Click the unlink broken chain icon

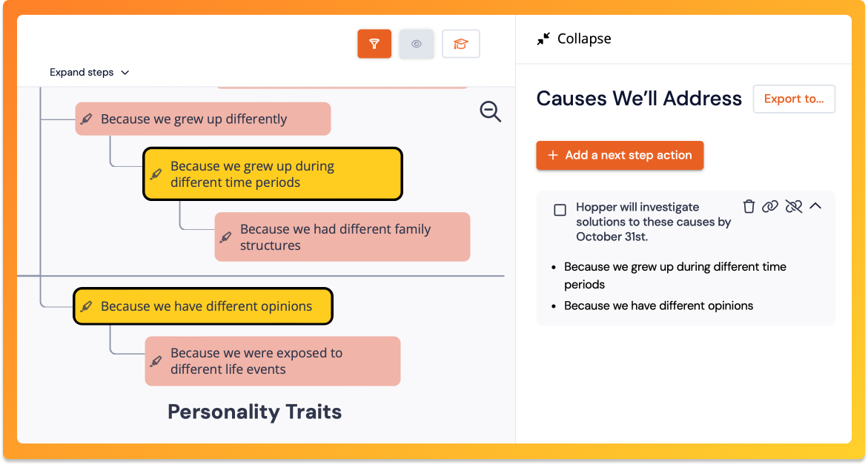[794, 207]
